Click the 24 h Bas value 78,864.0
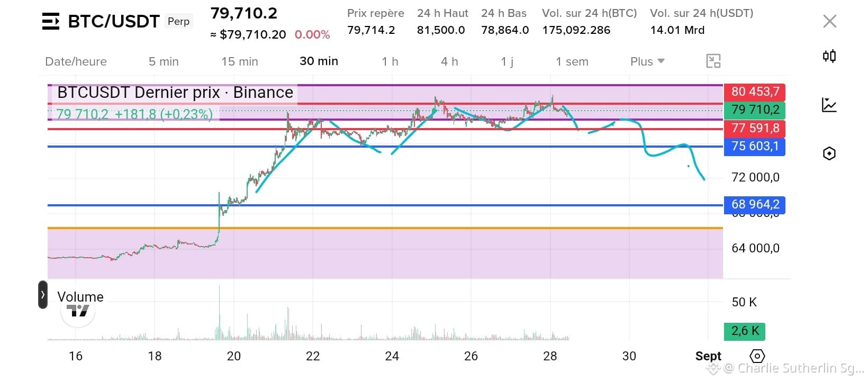The width and height of the screenshot is (868, 381). click(x=505, y=30)
